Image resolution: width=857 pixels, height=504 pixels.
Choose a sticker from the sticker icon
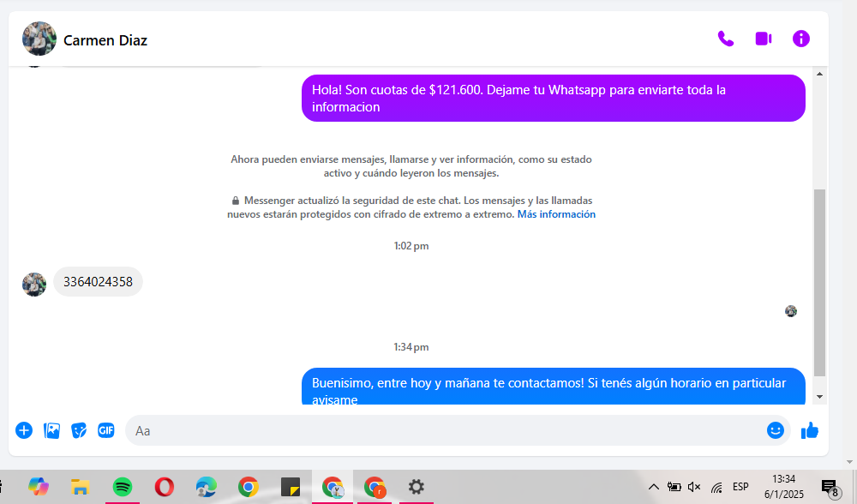point(79,430)
